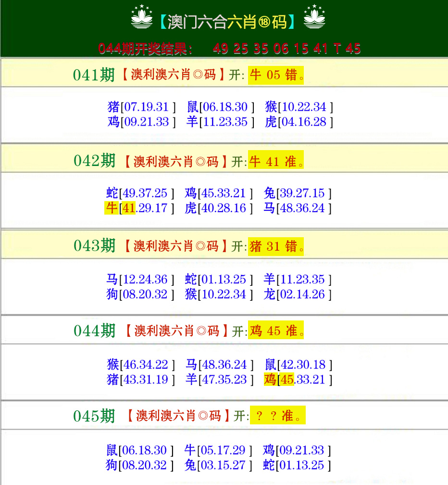Select 蛇[01.13.25] in period 043
Viewport: 448px width, 485px height.
(219, 279)
